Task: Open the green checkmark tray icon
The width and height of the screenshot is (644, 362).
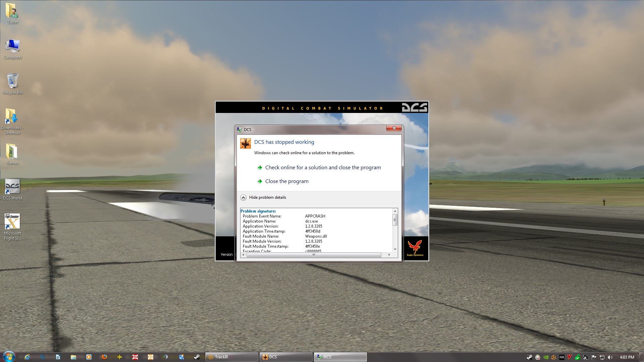Action: click(578, 357)
